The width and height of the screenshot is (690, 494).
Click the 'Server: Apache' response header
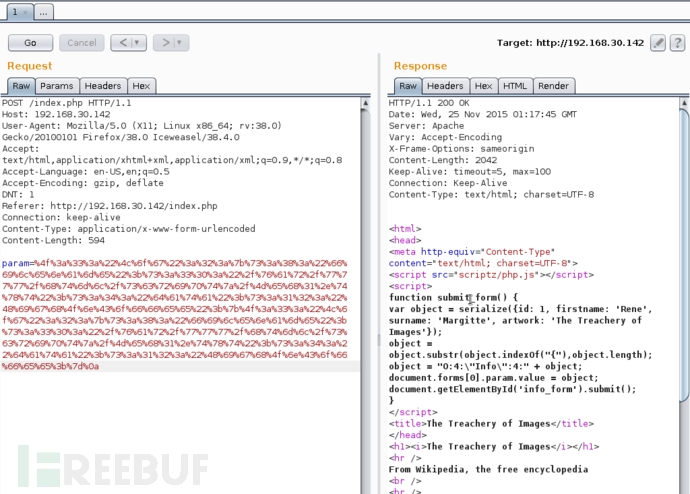pyautogui.click(x=426, y=126)
